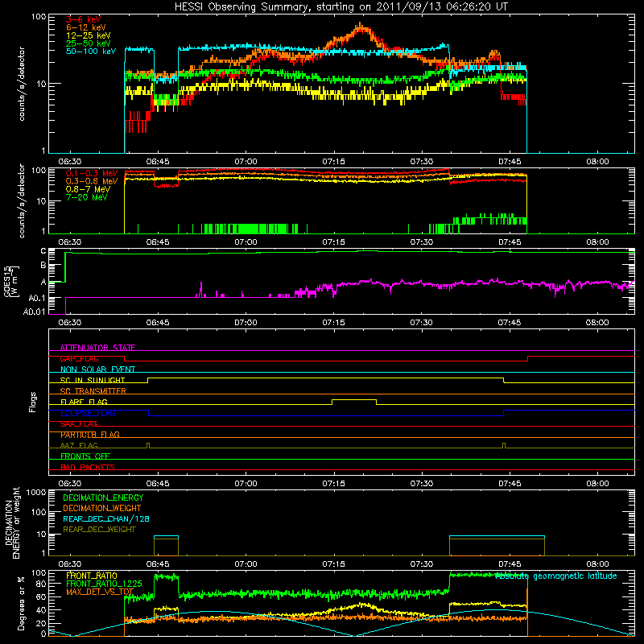Select the cyan 50-100 keV legend label
644x644 pixels.
click(x=91, y=51)
